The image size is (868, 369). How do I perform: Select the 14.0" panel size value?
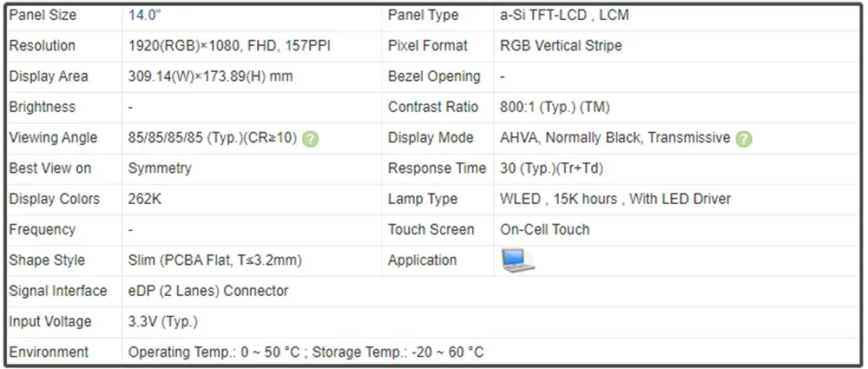pos(144,16)
